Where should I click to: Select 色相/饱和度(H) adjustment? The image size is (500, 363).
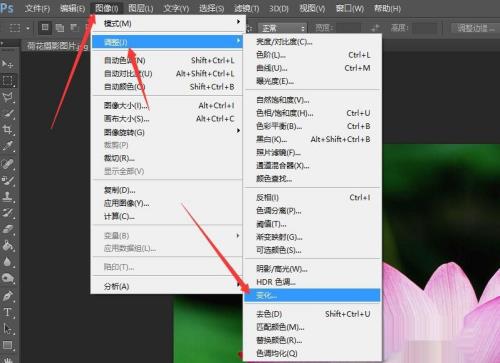pos(312,113)
